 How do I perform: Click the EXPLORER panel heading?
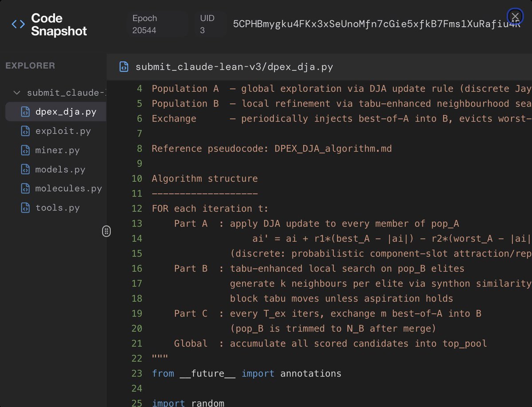(x=30, y=66)
